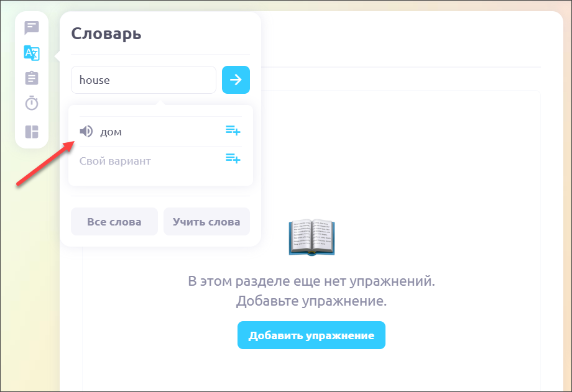
Task: Click the search field containing "house"
Action: [143, 80]
